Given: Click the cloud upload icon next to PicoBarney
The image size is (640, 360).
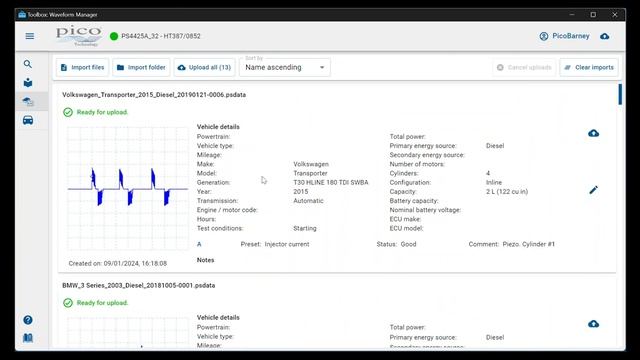Looking at the screenshot, I should click(x=604, y=36).
